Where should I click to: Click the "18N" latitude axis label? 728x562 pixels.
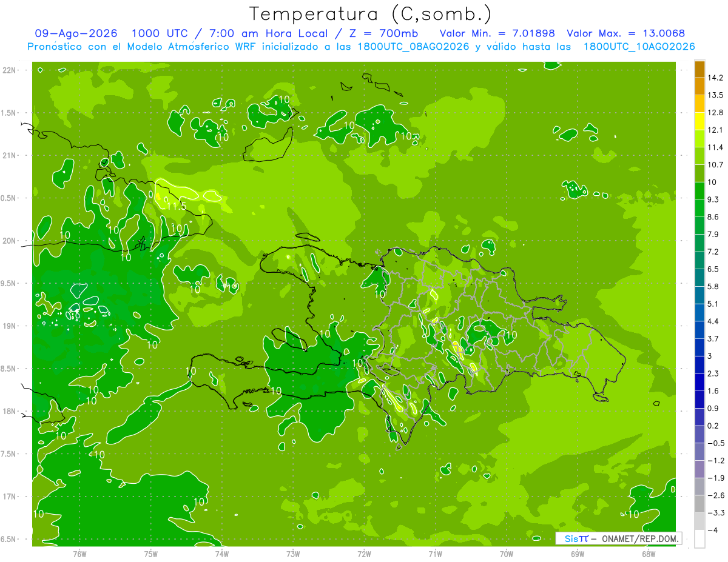10,412
